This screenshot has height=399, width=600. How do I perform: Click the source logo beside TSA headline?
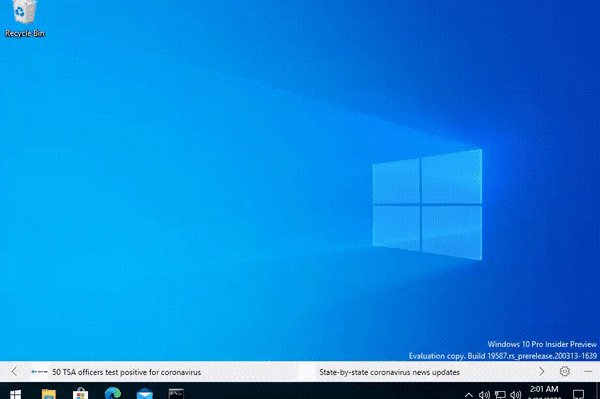(x=39, y=371)
